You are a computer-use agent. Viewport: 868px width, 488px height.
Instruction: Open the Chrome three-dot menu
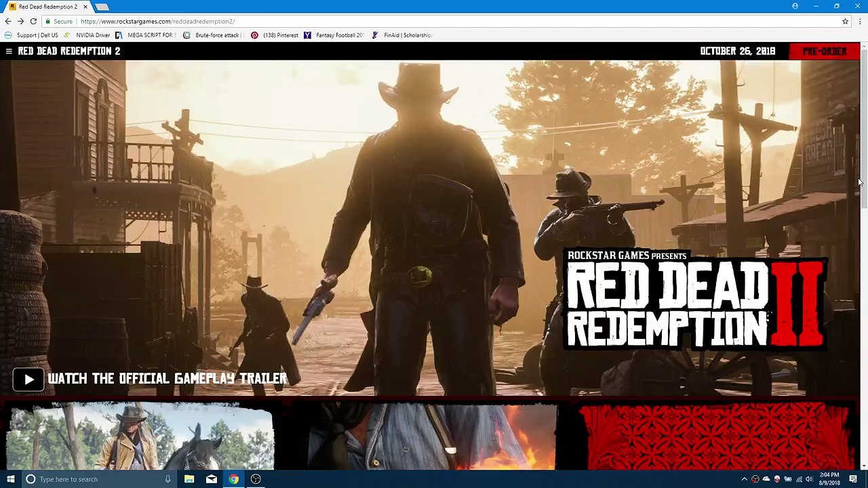tap(860, 22)
